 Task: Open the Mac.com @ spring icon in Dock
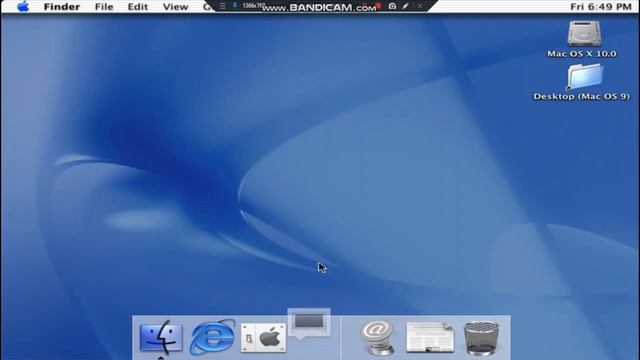pos(377,337)
